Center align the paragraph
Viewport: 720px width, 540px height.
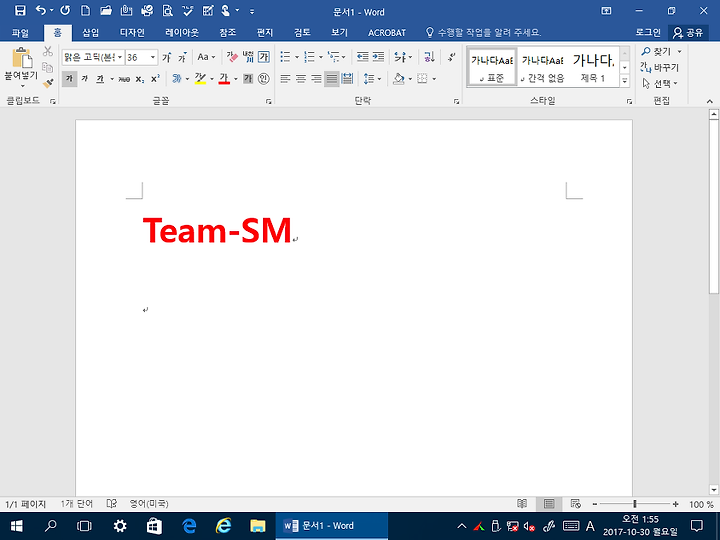301,79
